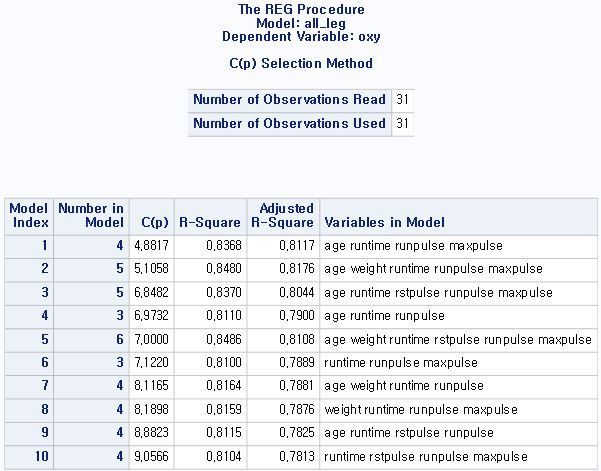Select 'weight runtime runpulse maxpulse' cell

click(459, 410)
